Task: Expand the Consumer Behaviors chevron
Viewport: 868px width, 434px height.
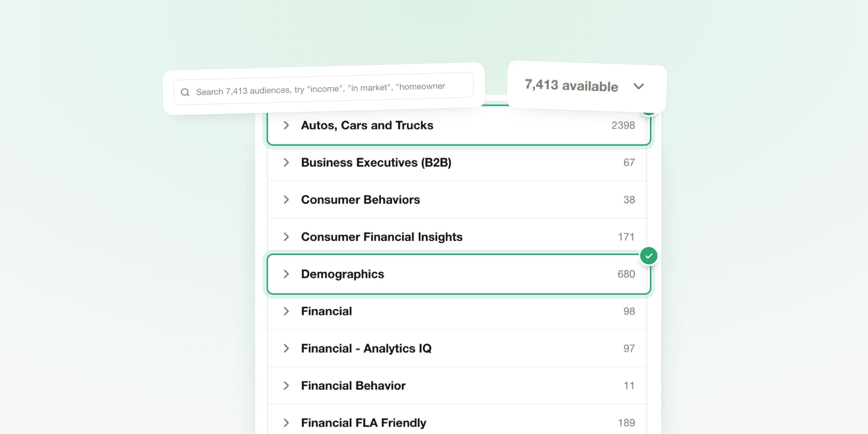Action: pos(286,200)
